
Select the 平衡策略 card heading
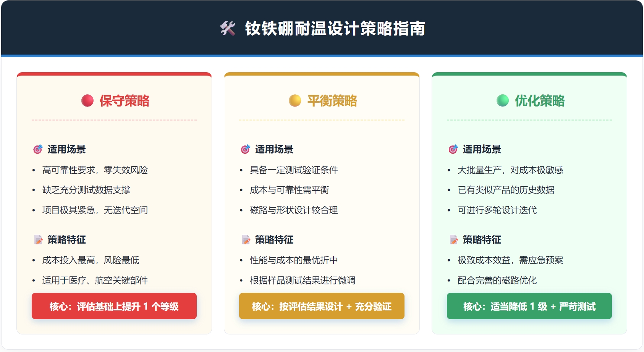[x=332, y=101]
